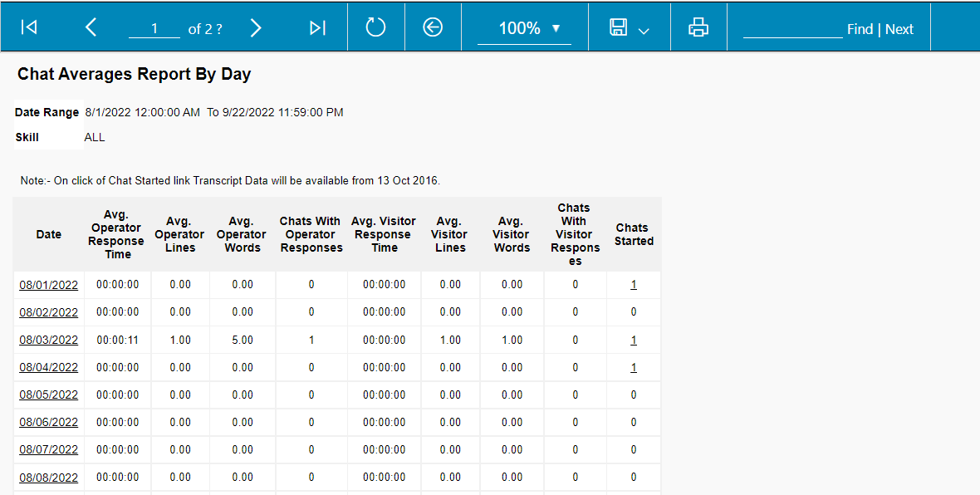Click the current page number field
This screenshot has width=980, height=495.
154,29
